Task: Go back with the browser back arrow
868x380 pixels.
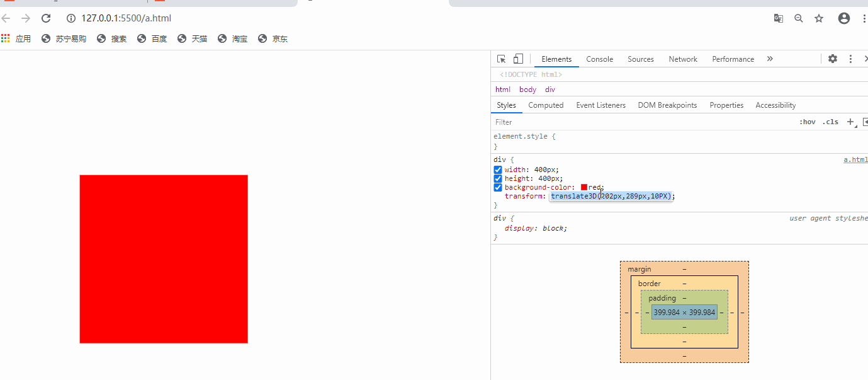Action: click(x=6, y=18)
